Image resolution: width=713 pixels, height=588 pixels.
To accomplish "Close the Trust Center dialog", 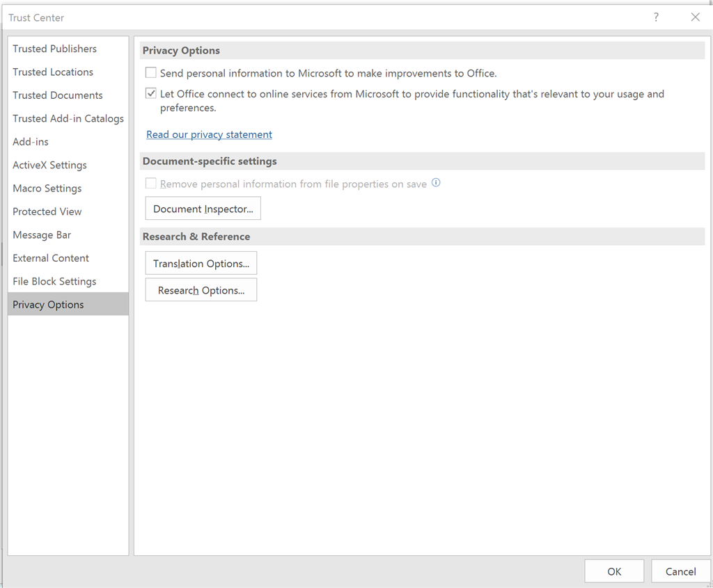I will coord(696,17).
